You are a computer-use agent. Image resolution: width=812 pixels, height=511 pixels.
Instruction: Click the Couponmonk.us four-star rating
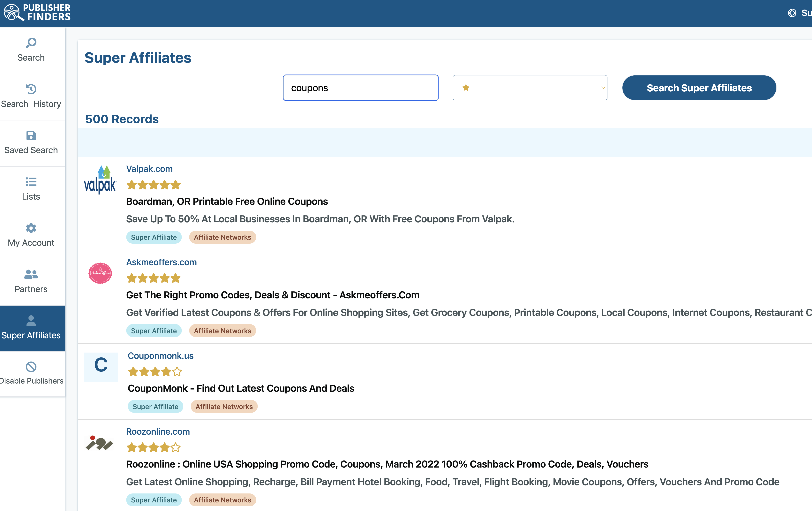click(155, 372)
